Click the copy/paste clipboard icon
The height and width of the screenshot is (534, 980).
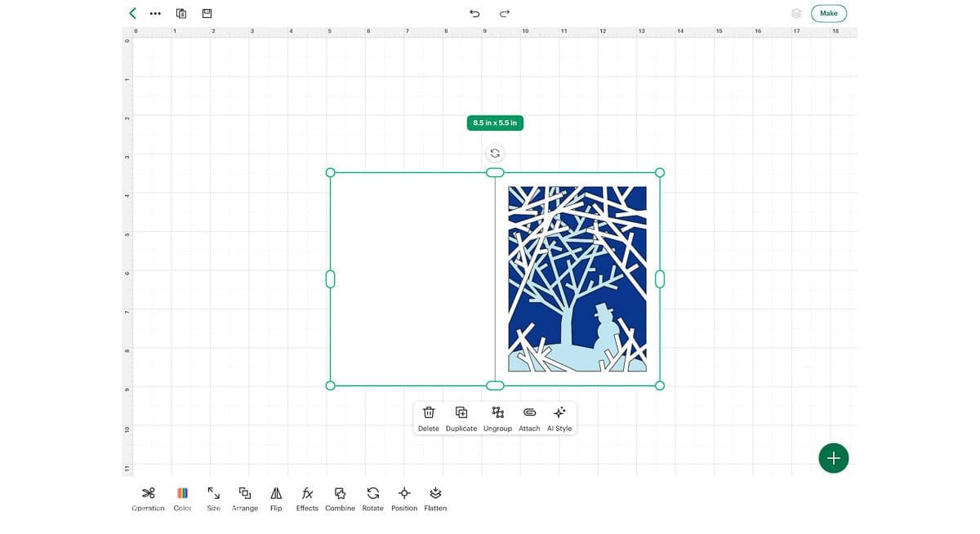tap(181, 13)
